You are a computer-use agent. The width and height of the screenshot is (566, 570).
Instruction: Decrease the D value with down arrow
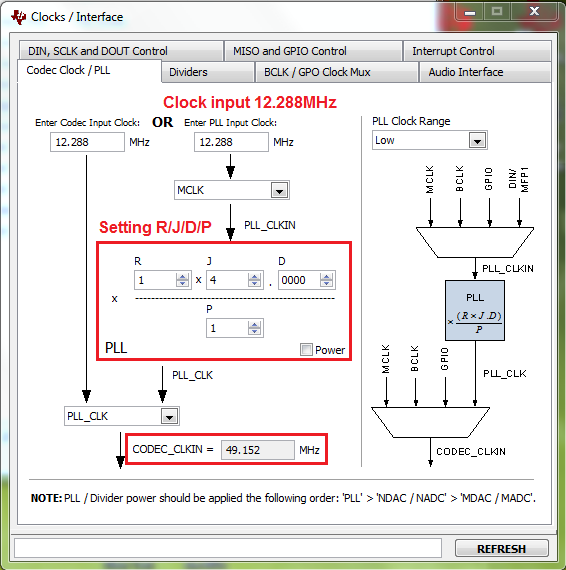(x=326, y=284)
